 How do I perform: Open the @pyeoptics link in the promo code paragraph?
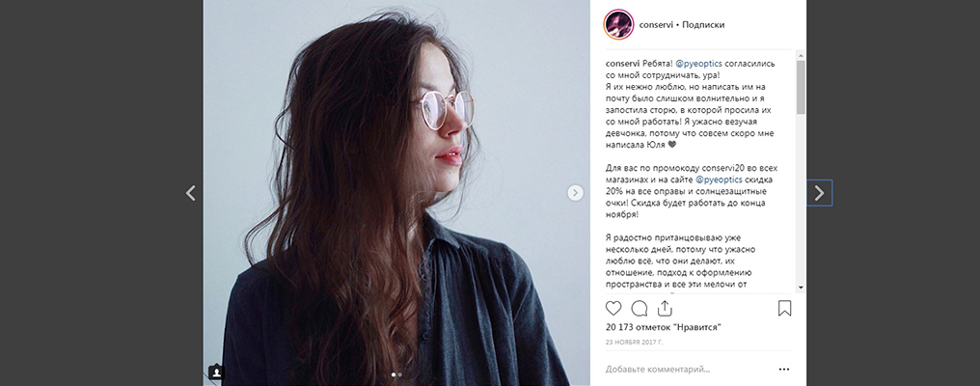pyautogui.click(x=719, y=179)
